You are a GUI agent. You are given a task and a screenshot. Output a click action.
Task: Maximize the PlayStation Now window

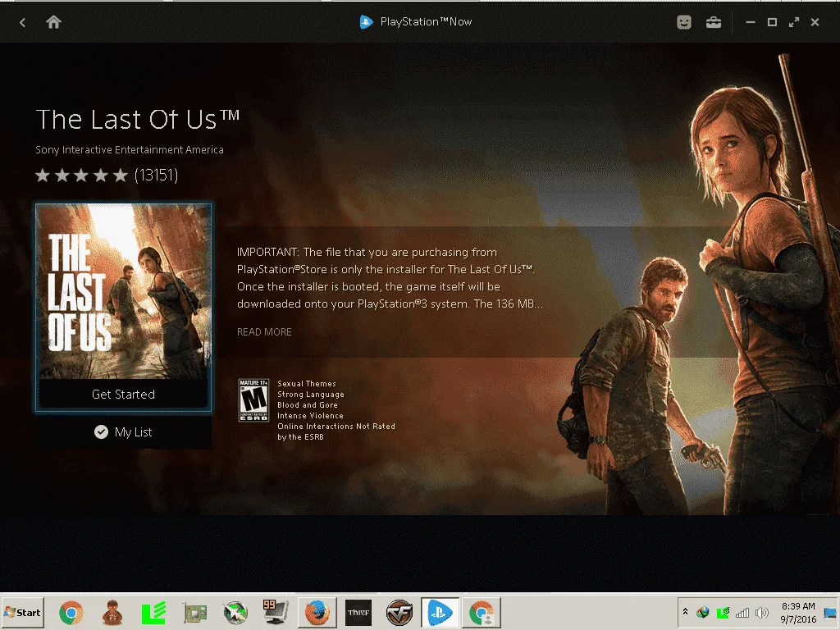(772, 22)
